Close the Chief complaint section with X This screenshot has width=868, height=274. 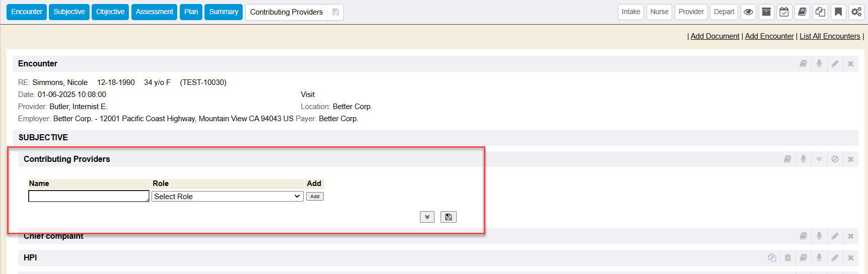(x=850, y=236)
